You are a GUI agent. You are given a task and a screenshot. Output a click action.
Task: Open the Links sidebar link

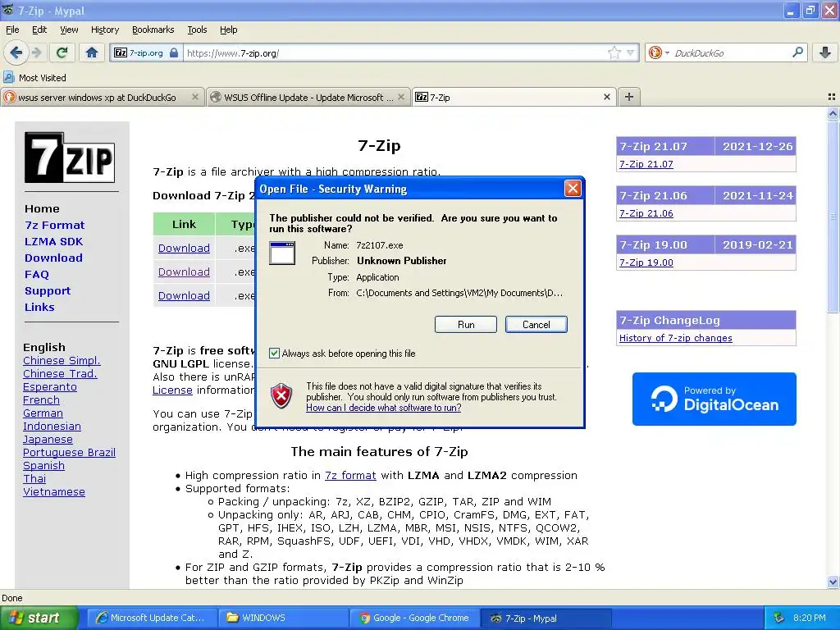coord(39,307)
